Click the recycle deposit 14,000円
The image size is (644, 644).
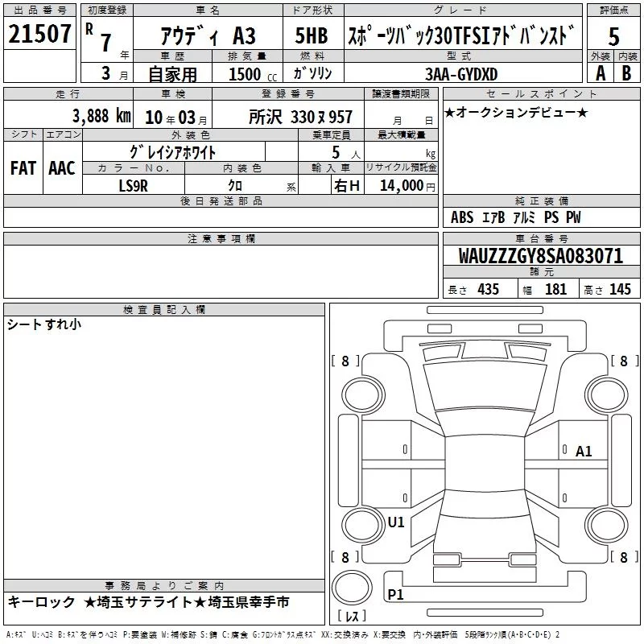click(x=407, y=186)
